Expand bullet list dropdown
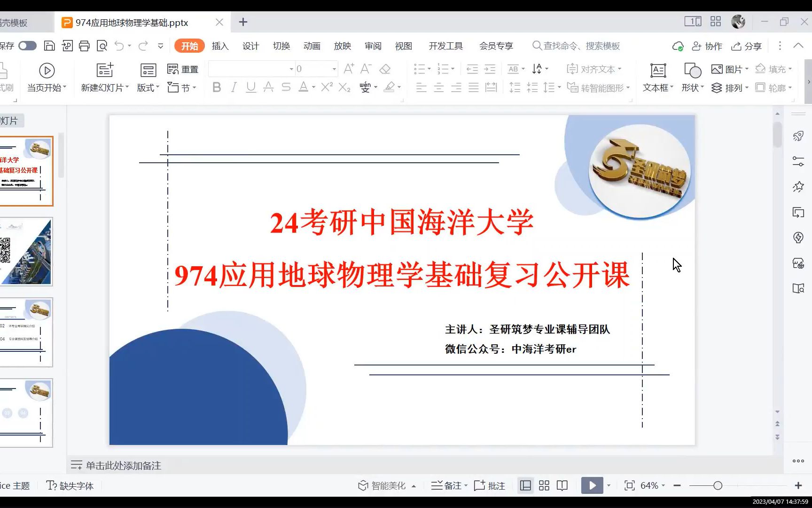Image resolution: width=812 pixels, height=508 pixels. (x=429, y=69)
